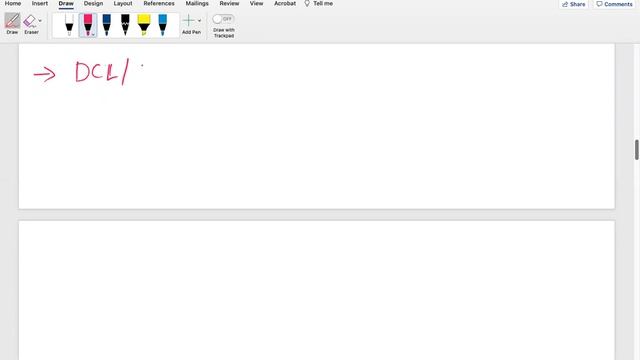Click the Add Pen plus icon
The width and height of the screenshot is (640, 360).
coord(189,20)
